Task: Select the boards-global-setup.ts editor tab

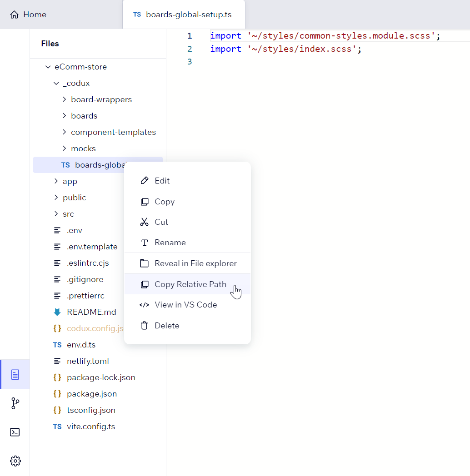Action: click(184, 15)
